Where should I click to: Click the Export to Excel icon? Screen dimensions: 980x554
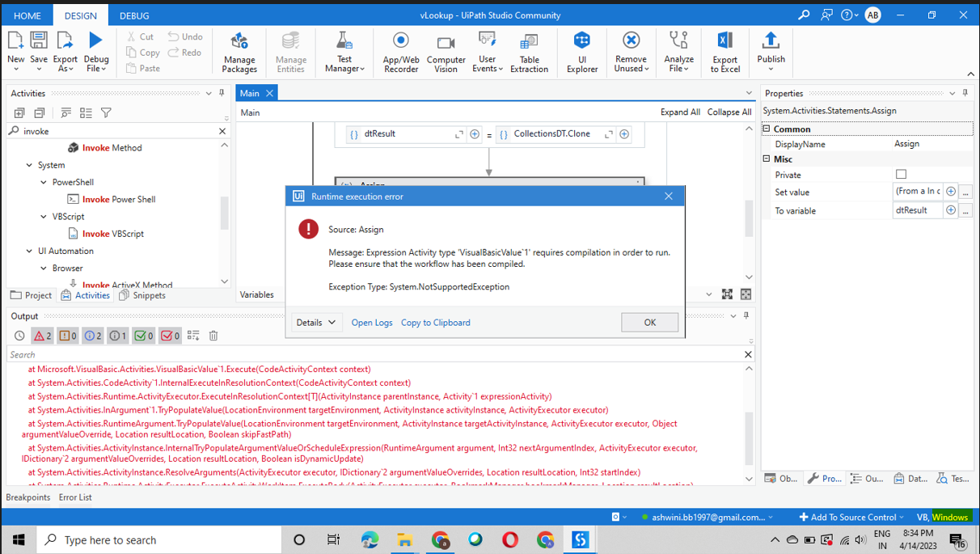pyautogui.click(x=725, y=41)
